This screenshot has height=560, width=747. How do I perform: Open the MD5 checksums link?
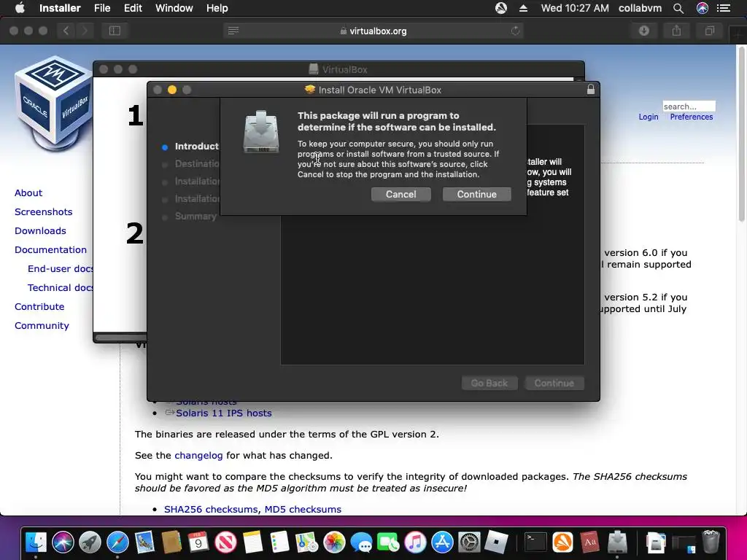(303, 510)
